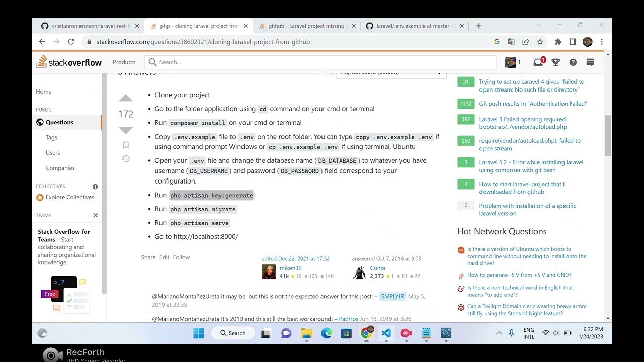The image size is (644, 362).
Task: Upvote the answer with 172 votes
Action: 126,99
